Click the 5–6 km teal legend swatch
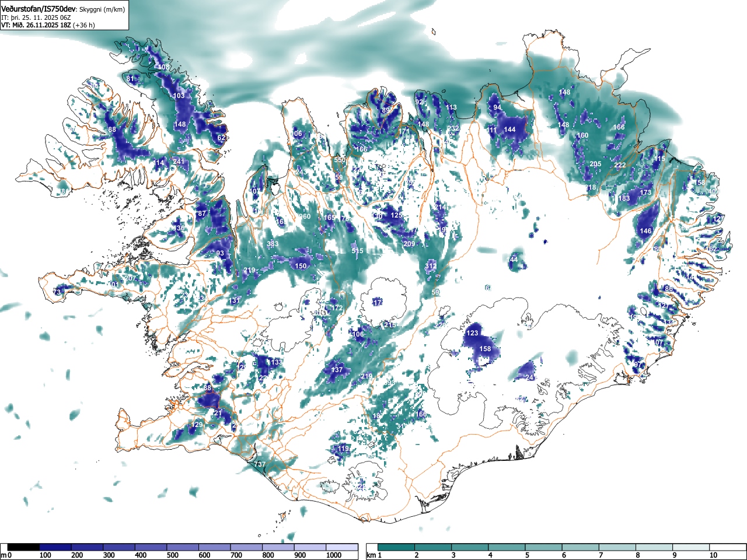Screen dimensions: 747x560 [544, 547]
